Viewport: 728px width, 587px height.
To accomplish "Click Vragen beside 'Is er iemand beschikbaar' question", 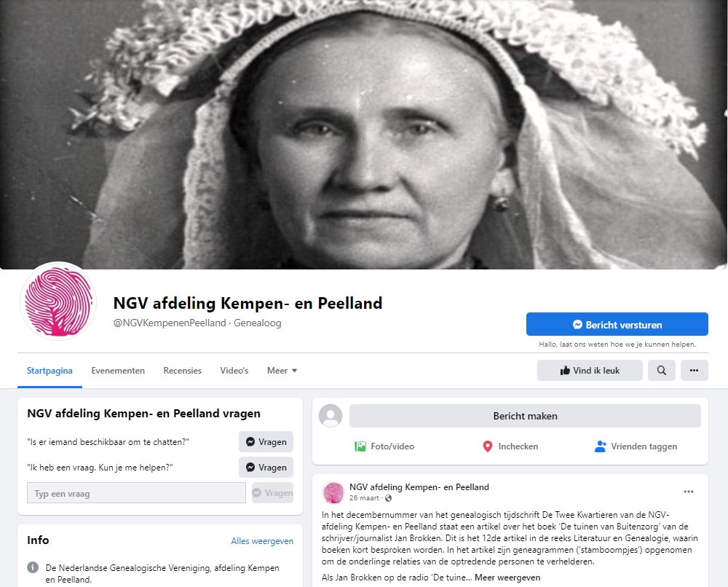I will click(x=266, y=441).
